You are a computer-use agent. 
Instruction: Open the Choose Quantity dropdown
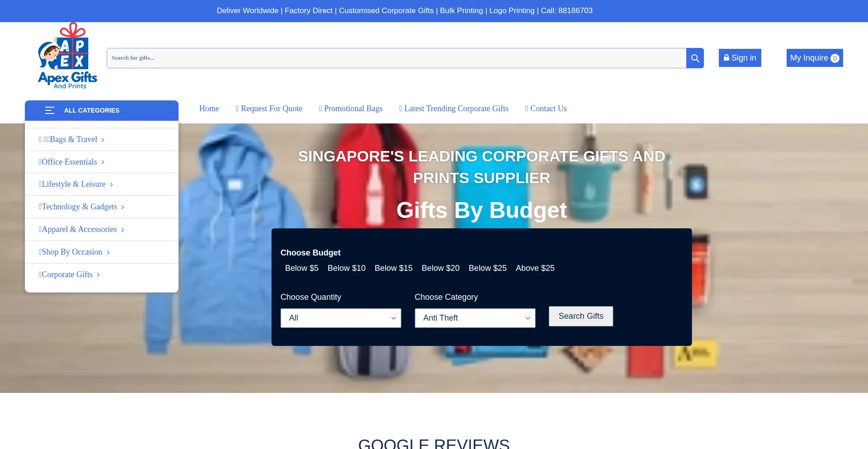tap(340, 318)
